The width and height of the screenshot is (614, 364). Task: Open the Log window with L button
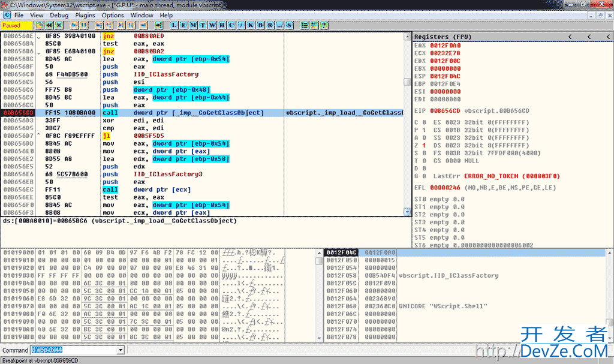[174, 25]
